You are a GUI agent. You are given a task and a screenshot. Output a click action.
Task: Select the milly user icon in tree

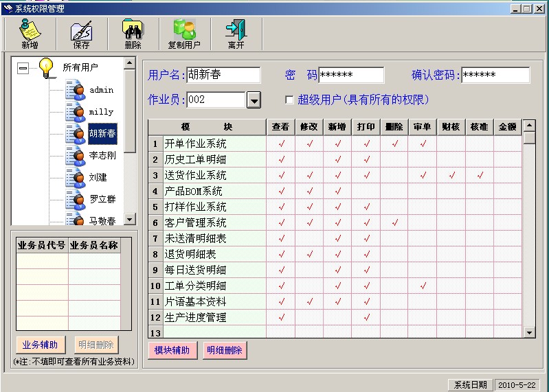coord(76,112)
